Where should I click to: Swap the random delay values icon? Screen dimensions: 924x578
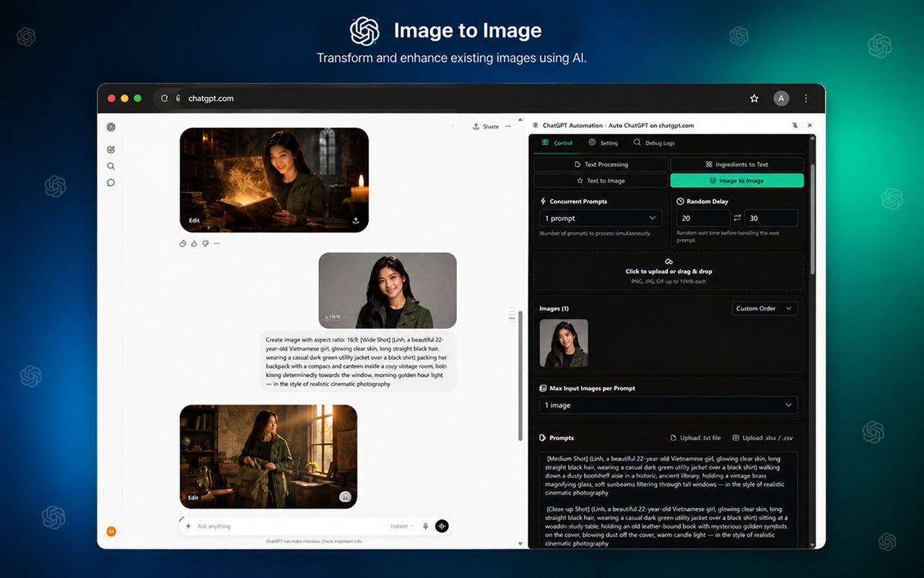coord(737,218)
